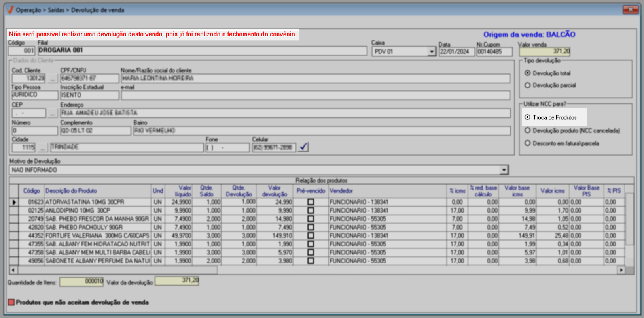The width and height of the screenshot is (644, 318).
Task: Click the Endereço input field
Action: pyautogui.click(x=285, y=113)
